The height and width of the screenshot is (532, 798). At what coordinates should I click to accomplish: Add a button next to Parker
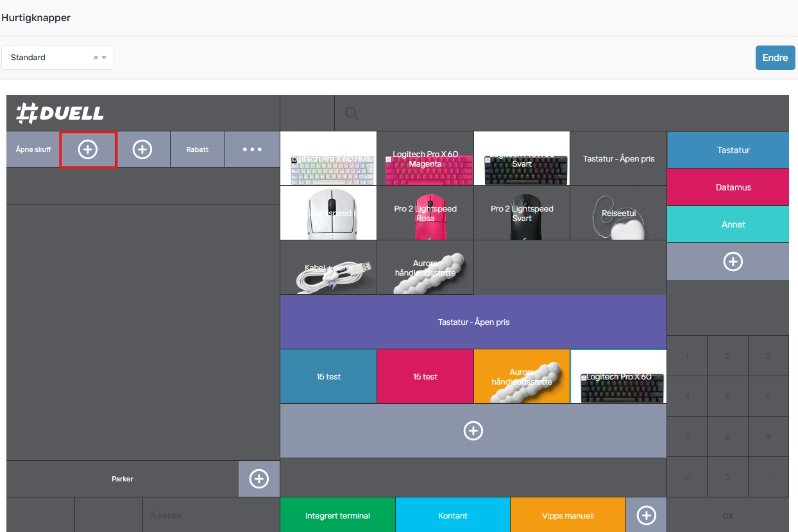pos(259,479)
